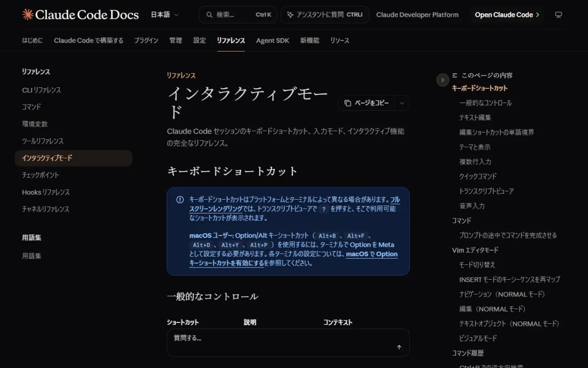
Task: Click the リファレンス breadcrumb above the title
Action: pos(181,75)
